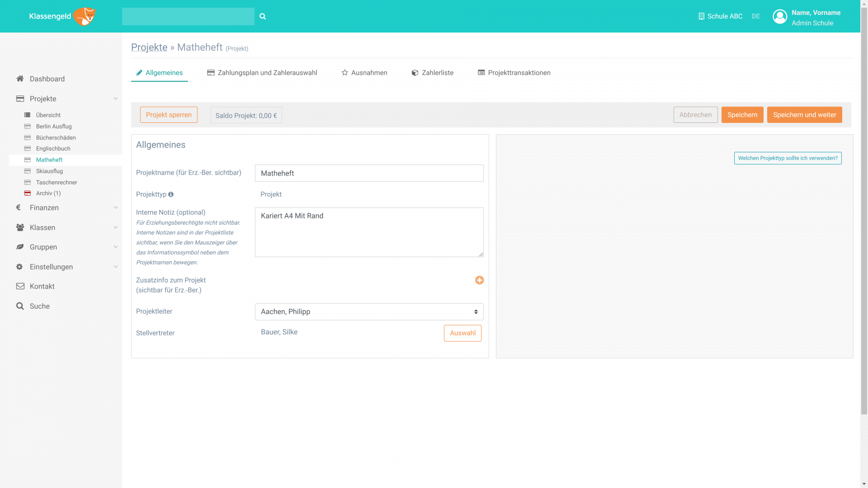Switch language via DE selector
The height and width of the screenshot is (488, 868).
755,17
